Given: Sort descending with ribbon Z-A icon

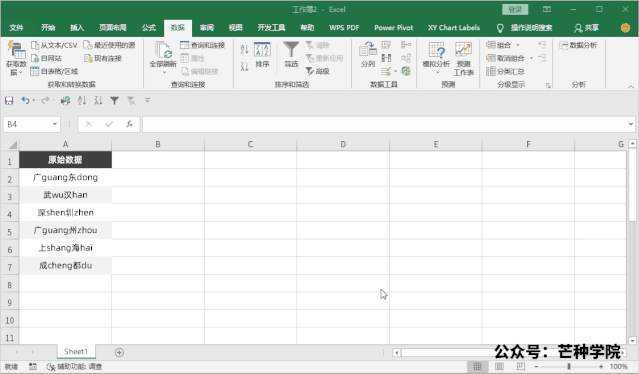Looking at the screenshot, I should click(x=244, y=66).
